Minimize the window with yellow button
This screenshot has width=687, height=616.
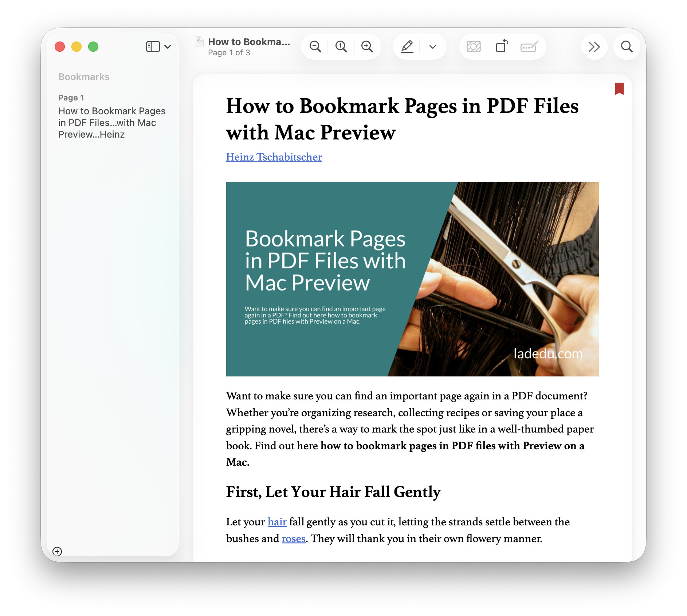point(76,47)
